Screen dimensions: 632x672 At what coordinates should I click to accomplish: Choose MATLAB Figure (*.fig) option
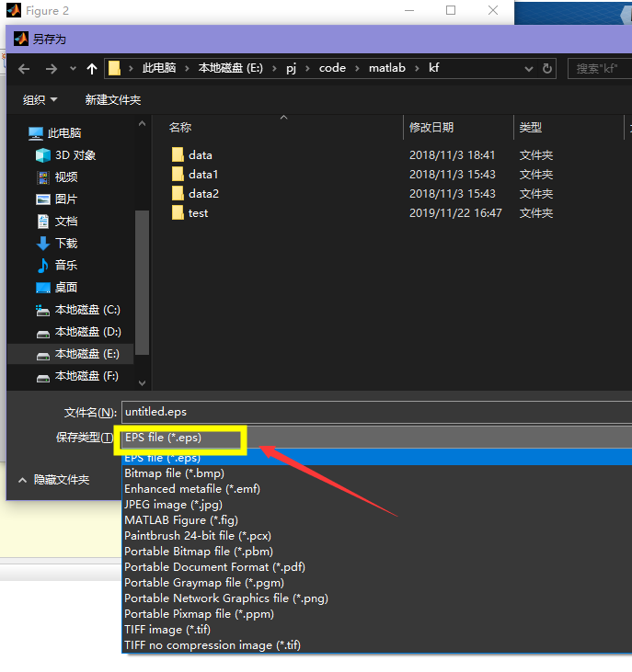click(377, 520)
